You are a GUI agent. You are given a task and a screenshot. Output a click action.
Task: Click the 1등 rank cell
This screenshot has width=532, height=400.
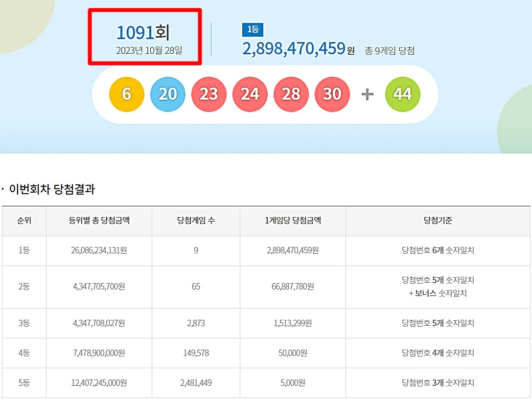(x=24, y=250)
